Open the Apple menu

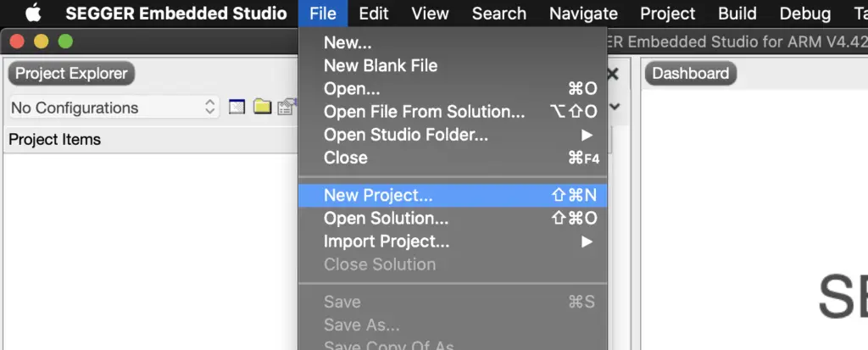coord(33,14)
